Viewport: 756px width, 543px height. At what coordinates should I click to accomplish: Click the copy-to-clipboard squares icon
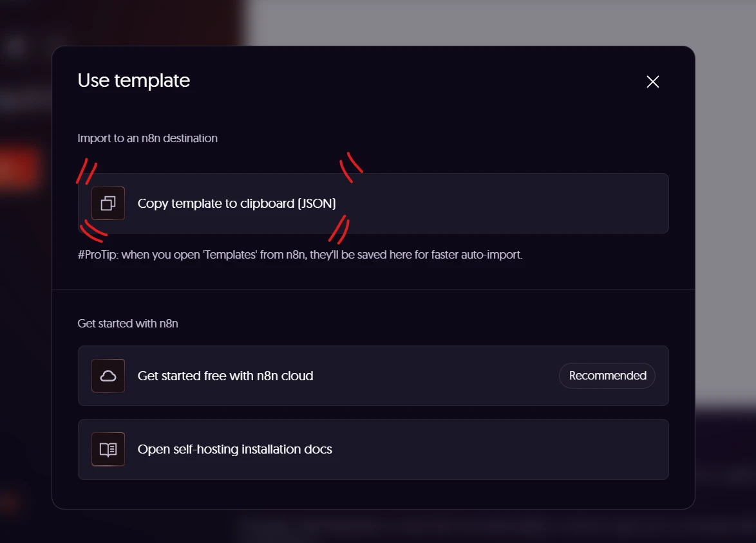(x=108, y=203)
